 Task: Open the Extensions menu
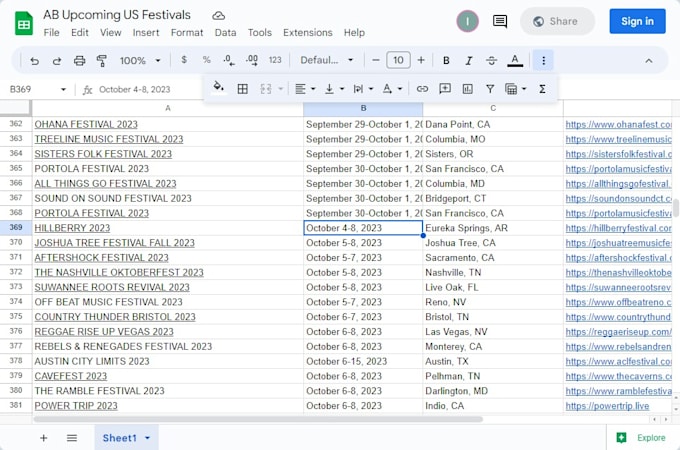(307, 33)
